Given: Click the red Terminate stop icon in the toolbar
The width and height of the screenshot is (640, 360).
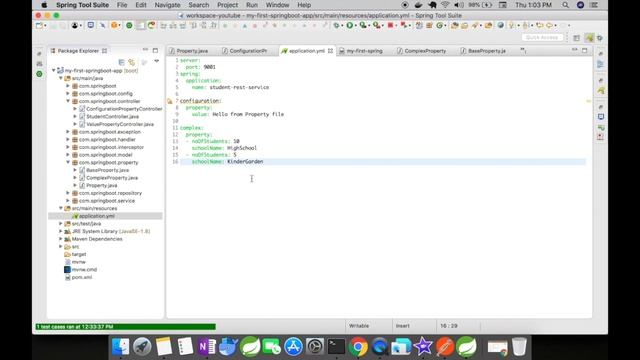Looking at the screenshot, I should pos(391,25).
